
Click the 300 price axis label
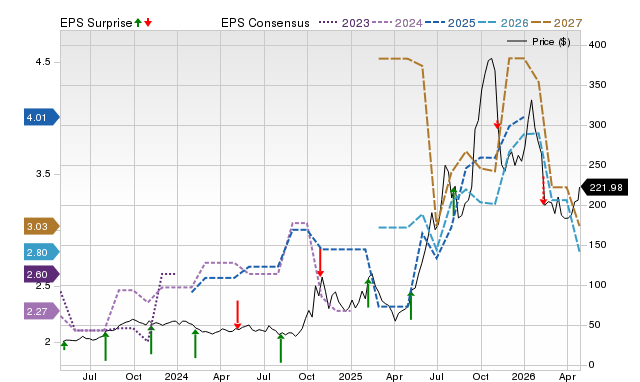pos(597,125)
